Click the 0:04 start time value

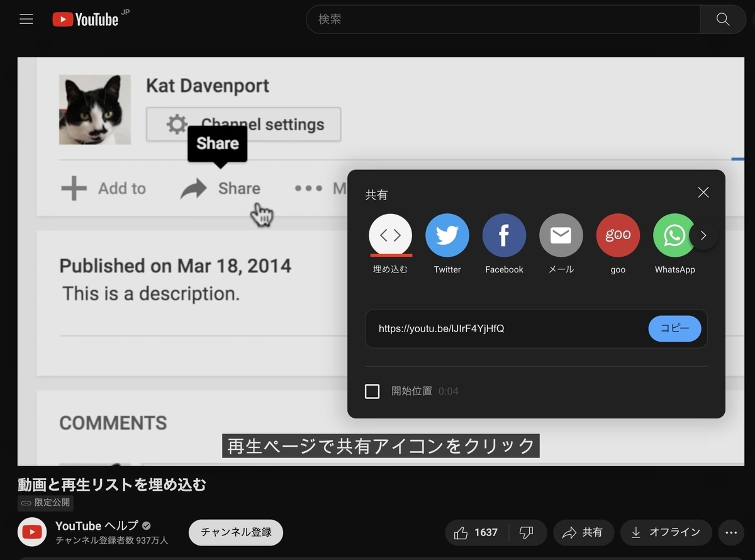(x=449, y=391)
